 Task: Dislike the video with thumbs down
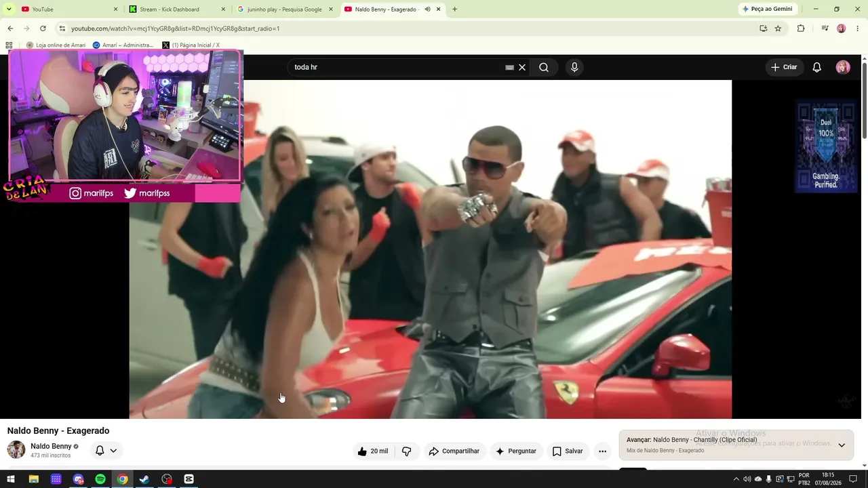pyautogui.click(x=406, y=451)
